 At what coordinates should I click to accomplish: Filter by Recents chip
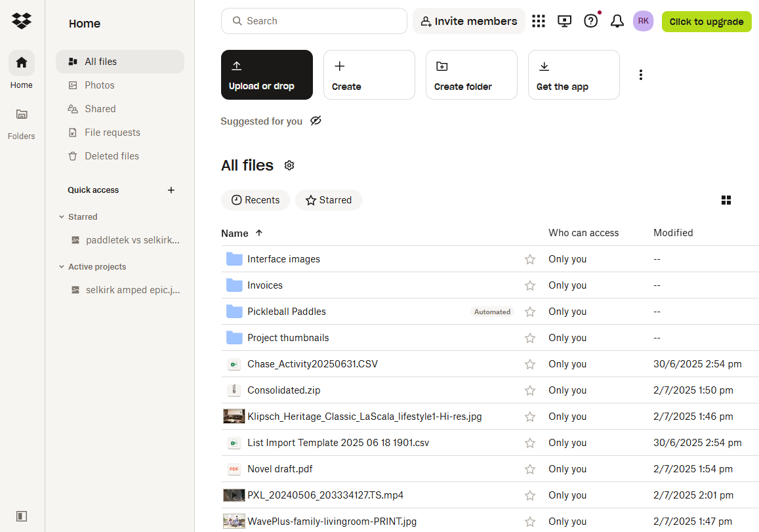[256, 200]
